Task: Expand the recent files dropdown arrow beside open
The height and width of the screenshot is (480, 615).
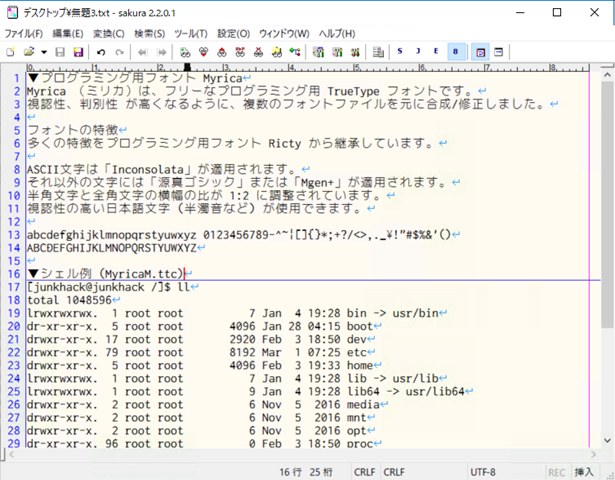Action: 44,52
